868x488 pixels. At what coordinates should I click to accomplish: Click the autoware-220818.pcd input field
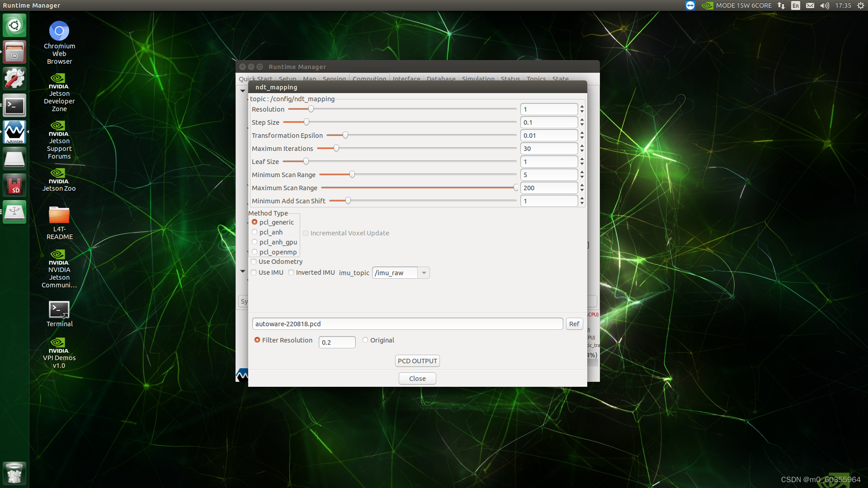coord(407,323)
